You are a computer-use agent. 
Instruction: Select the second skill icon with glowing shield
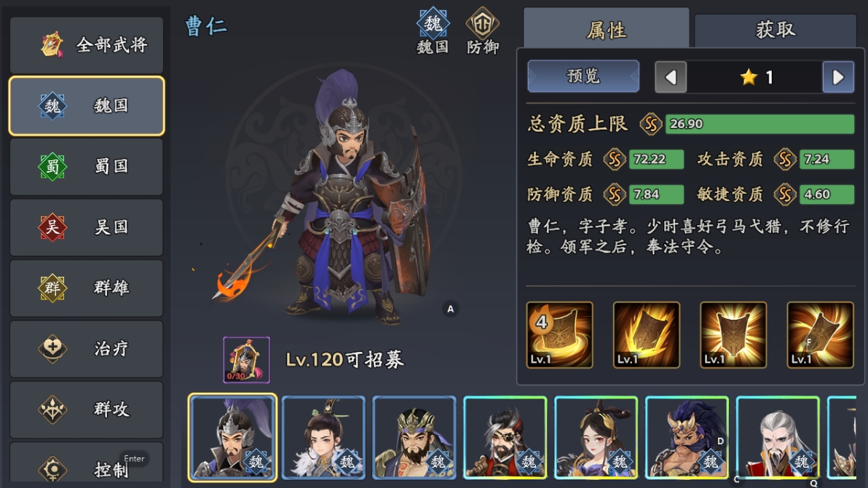[x=646, y=335]
